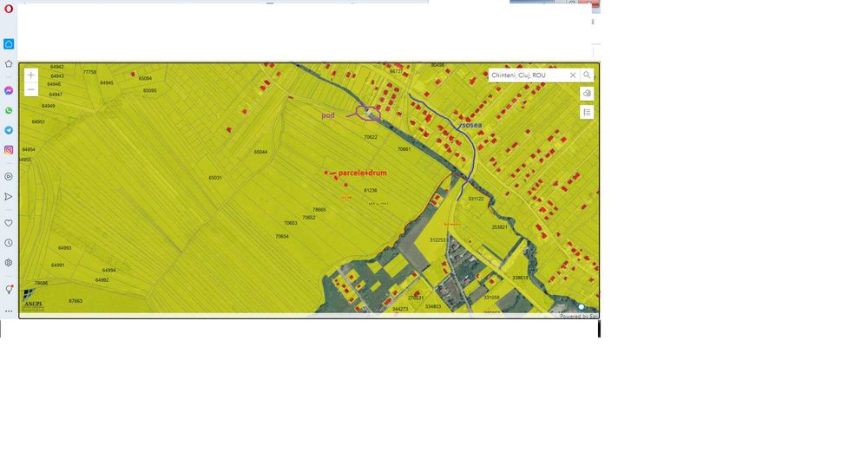The image size is (868, 465).
Task: Click parcel label 81236 on the map
Action: (x=371, y=190)
